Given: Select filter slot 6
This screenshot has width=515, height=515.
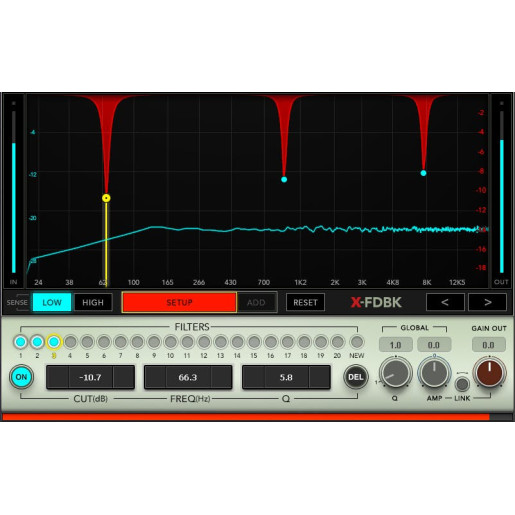Looking at the screenshot, I should 104,342.
